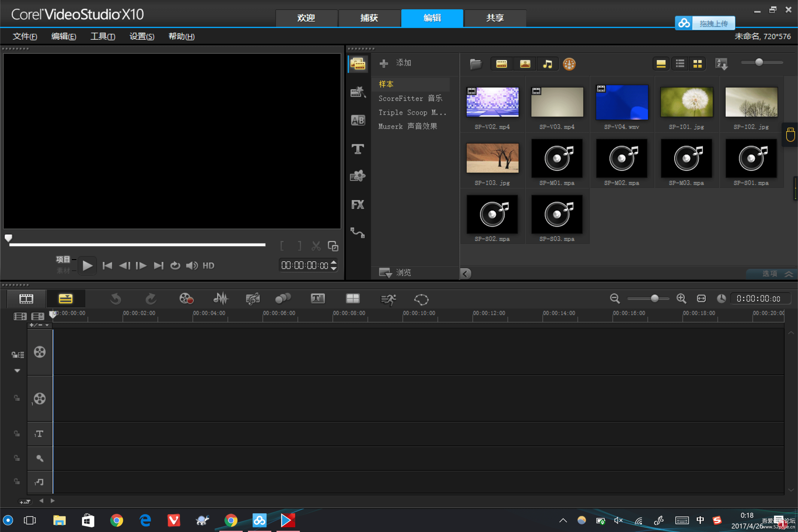Toggle showing photos in library
Screen dimensions: 798x532
tap(525, 64)
